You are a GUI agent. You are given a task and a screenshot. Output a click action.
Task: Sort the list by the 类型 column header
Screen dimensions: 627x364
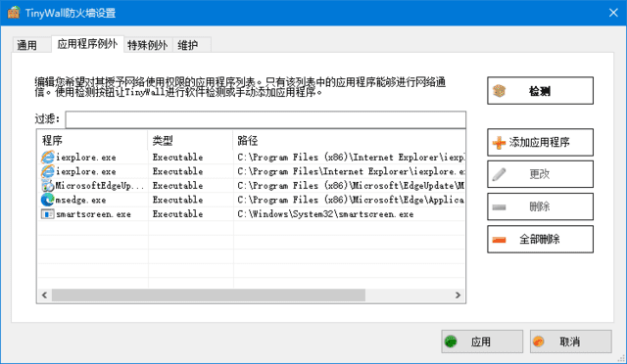[x=190, y=140]
